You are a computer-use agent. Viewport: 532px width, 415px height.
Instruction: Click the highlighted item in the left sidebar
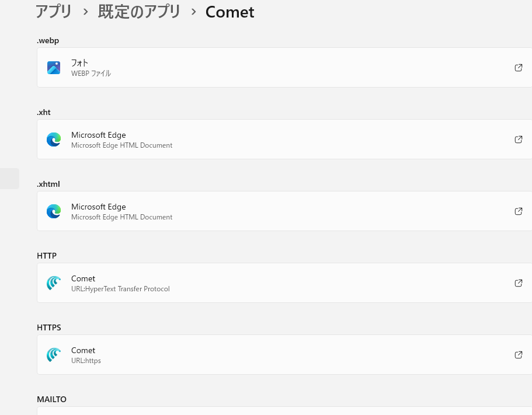pyautogui.click(x=9, y=179)
